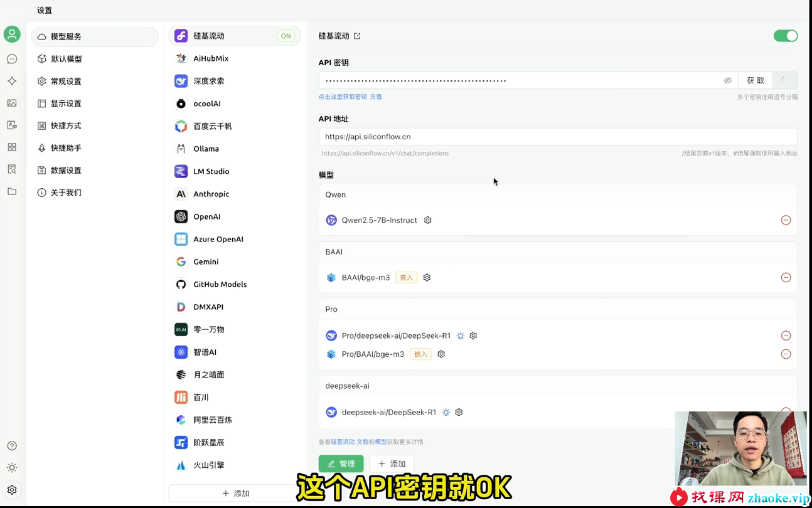This screenshot has width=812, height=508.
Task: Open the 充值 link
Action: [x=376, y=97]
